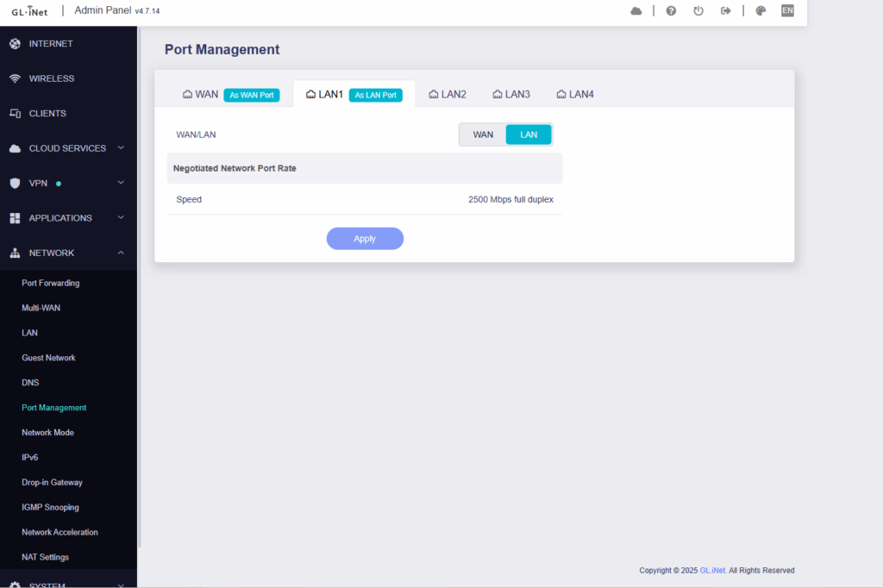Click the LAN1 tab port icon
Viewport: 883px width, 588px height.
pyautogui.click(x=310, y=94)
